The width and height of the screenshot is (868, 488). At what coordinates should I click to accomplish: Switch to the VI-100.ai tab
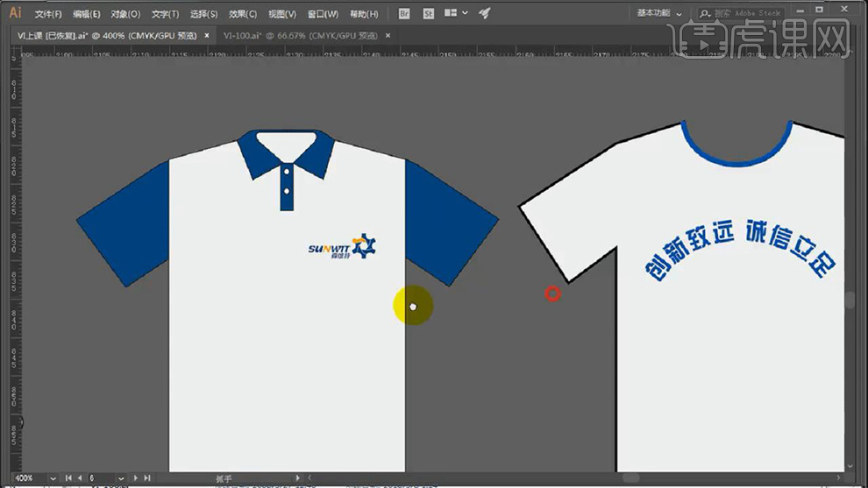pyautogui.click(x=300, y=35)
